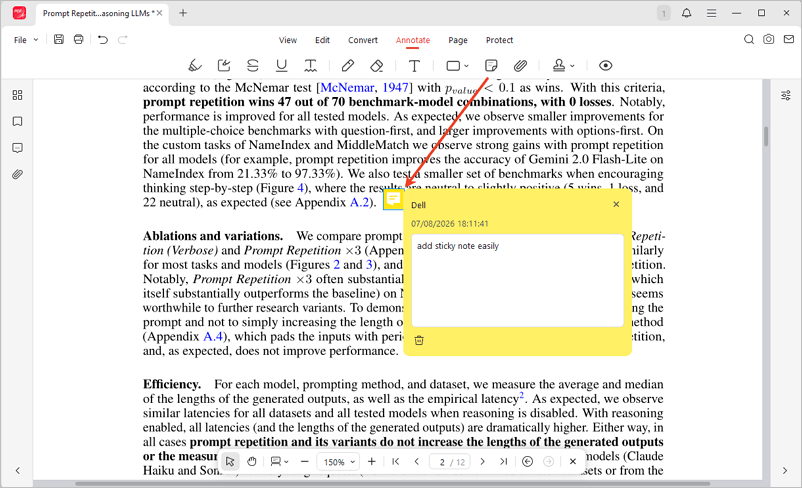Open the 150% zoom level dropdown
This screenshot has height=488, width=802.
tap(338, 462)
